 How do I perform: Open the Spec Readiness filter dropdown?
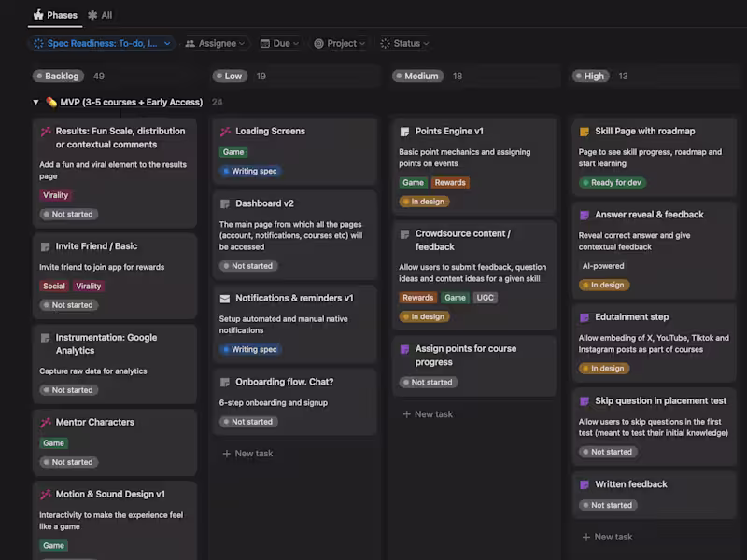102,43
